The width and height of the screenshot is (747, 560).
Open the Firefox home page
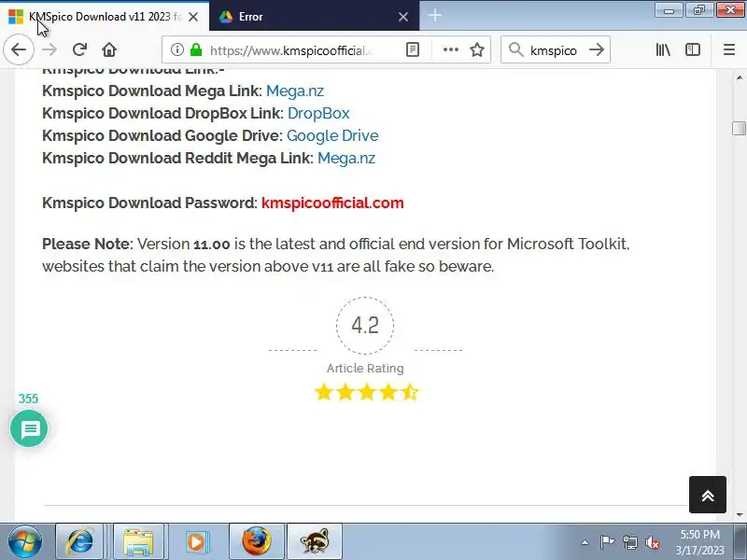pos(109,49)
